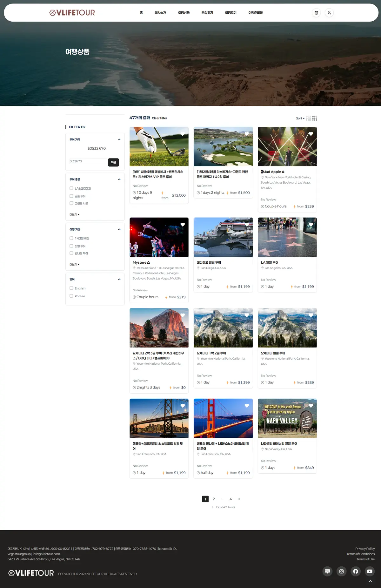
Task: Select 여행준비물 in the navigation bar
Action: 256,13
